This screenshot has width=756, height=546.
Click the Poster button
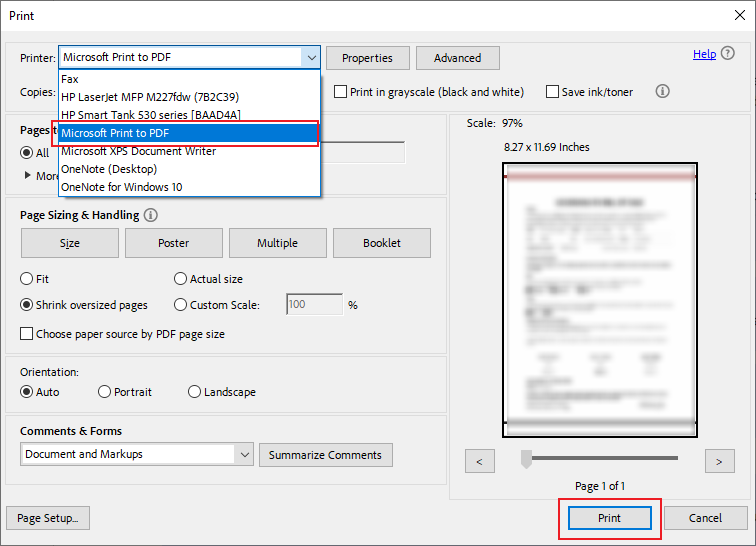[x=174, y=243]
